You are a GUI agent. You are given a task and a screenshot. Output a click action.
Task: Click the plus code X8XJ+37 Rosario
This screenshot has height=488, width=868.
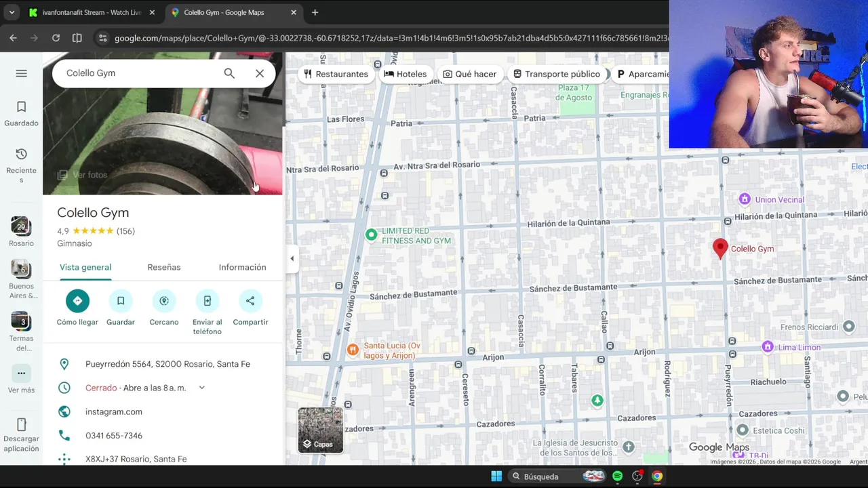point(136,459)
